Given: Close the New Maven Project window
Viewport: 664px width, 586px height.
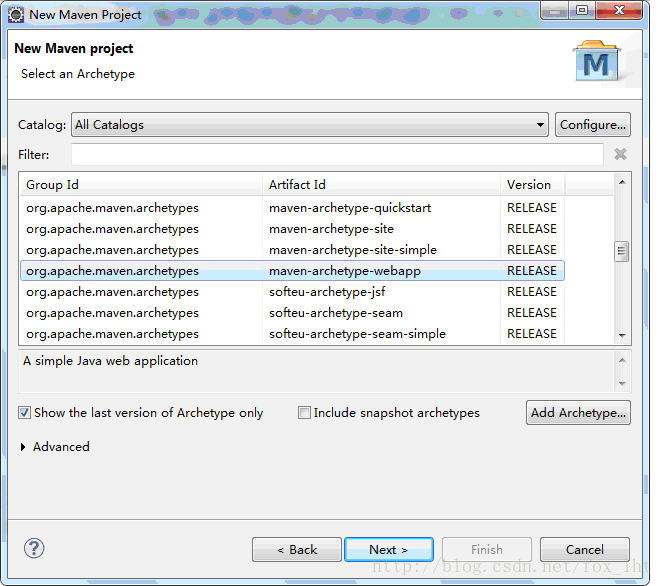Looking at the screenshot, I should (619, 10).
